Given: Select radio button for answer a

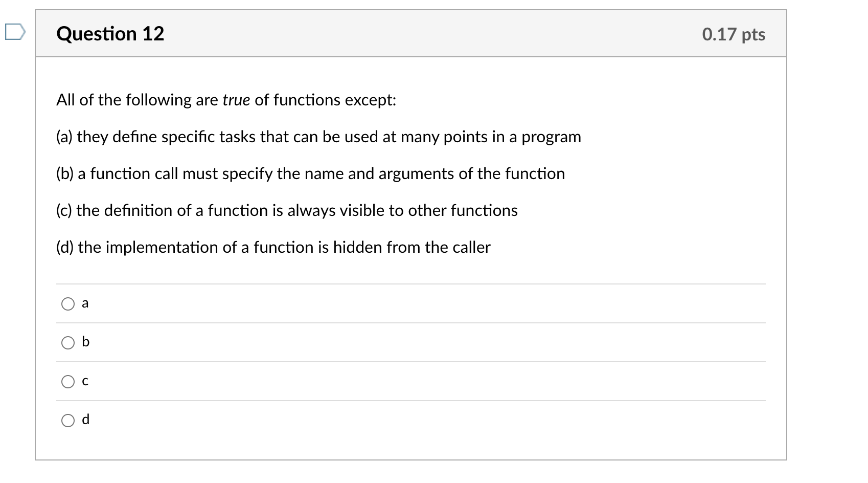Looking at the screenshot, I should (x=68, y=303).
